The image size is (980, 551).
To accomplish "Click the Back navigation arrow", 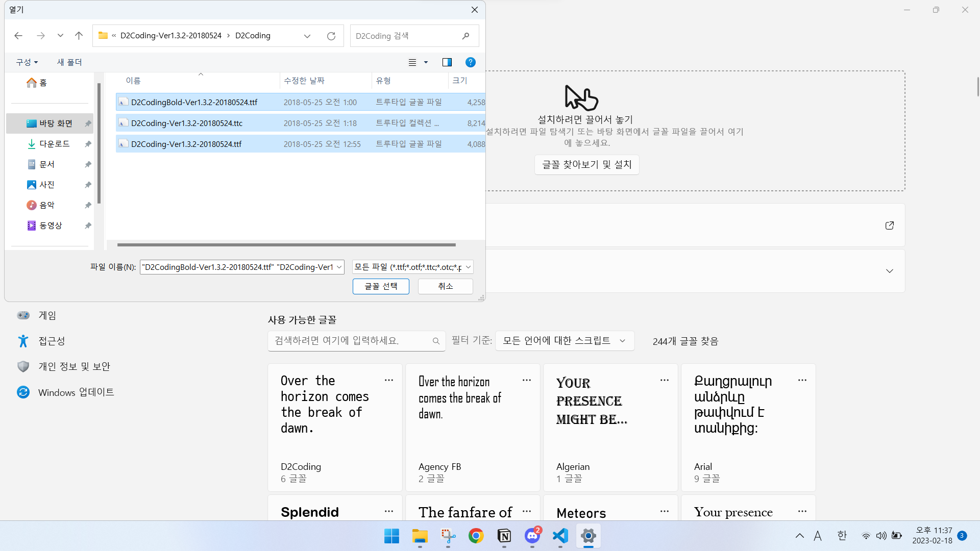I will [18, 36].
